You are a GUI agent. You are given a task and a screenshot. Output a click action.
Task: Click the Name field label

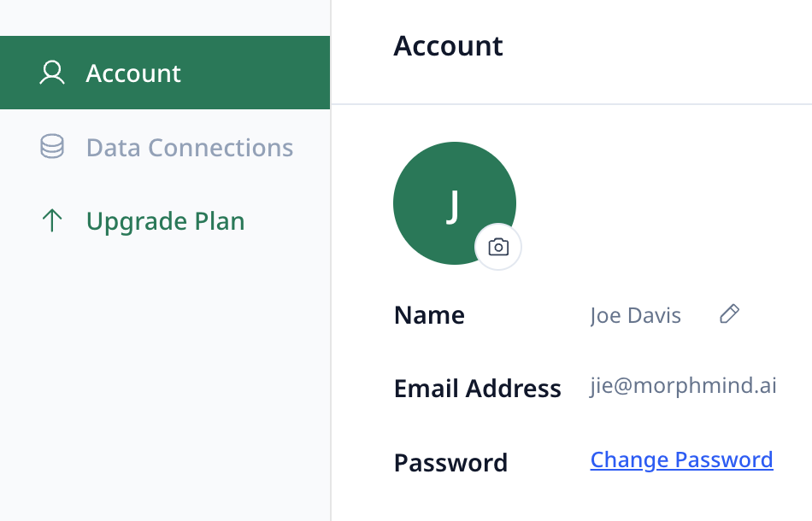429,315
